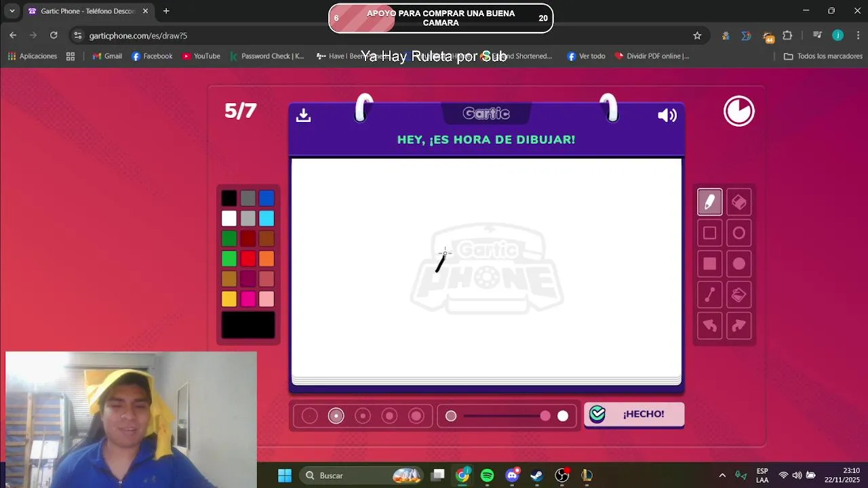
Task: Pick the golden brown color swatch
Action: pyautogui.click(x=229, y=279)
